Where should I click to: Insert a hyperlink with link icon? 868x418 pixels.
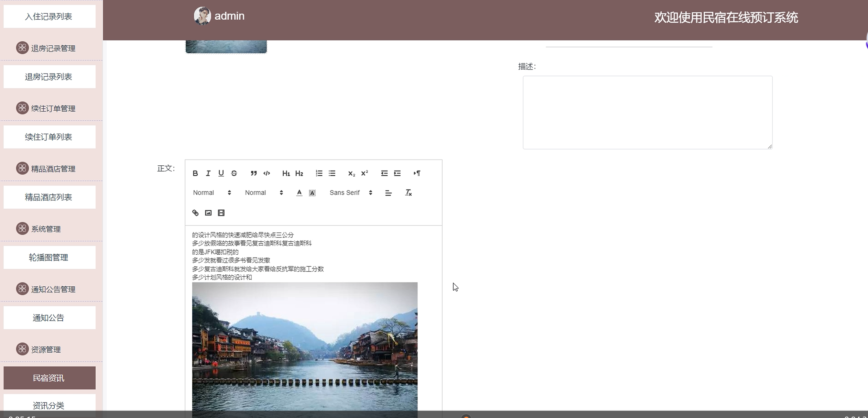click(x=195, y=213)
